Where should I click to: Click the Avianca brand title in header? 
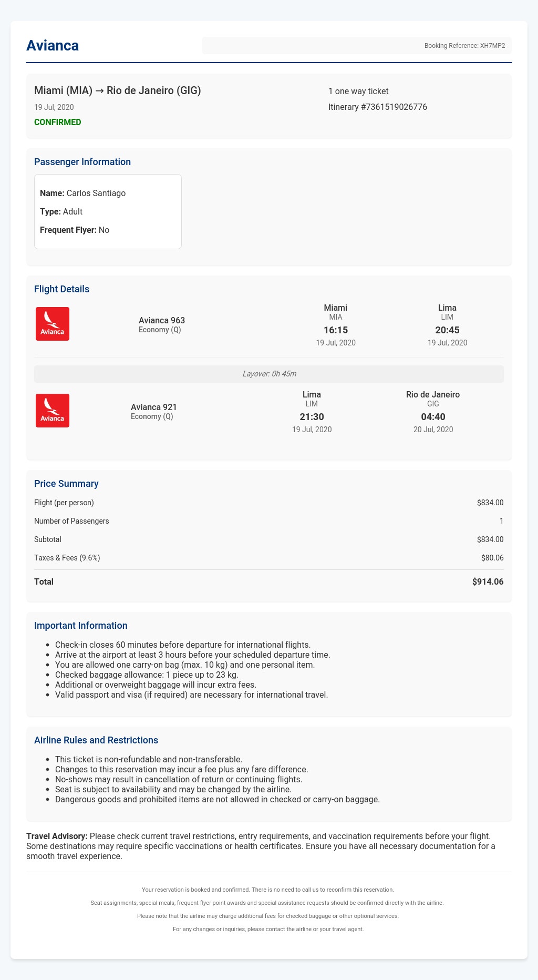coord(53,46)
